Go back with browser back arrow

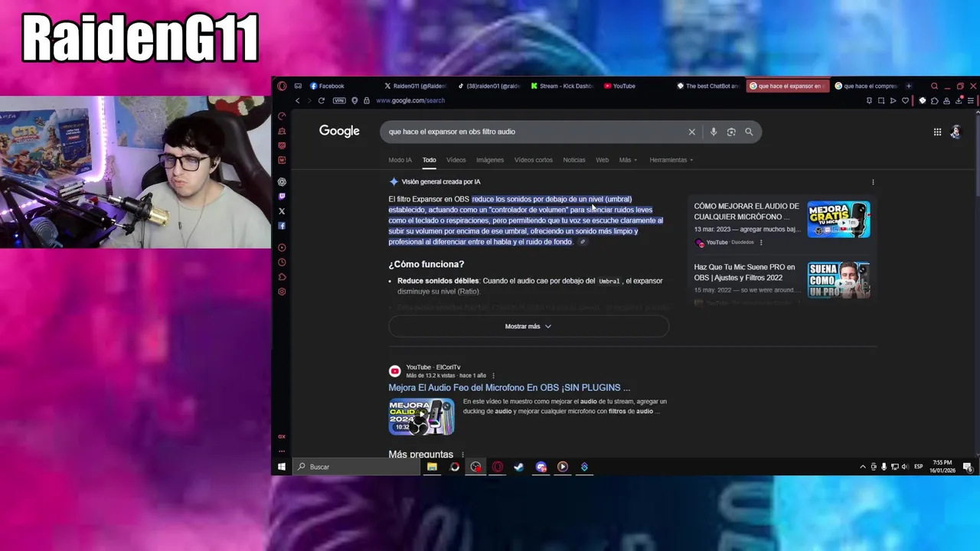298,100
